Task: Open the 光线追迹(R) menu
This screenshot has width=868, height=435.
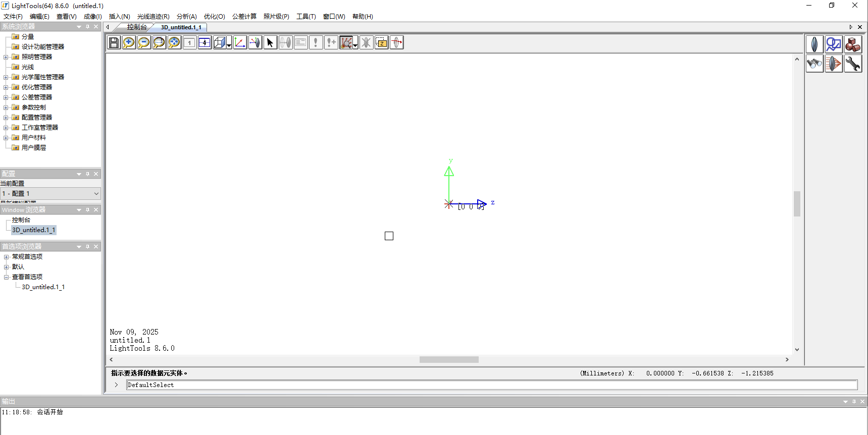Action: point(153,17)
